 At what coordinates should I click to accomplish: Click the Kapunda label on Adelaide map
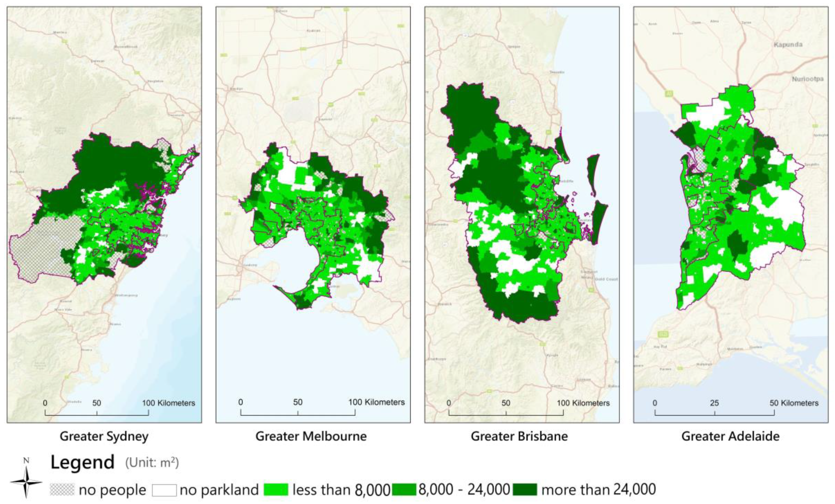788,45
